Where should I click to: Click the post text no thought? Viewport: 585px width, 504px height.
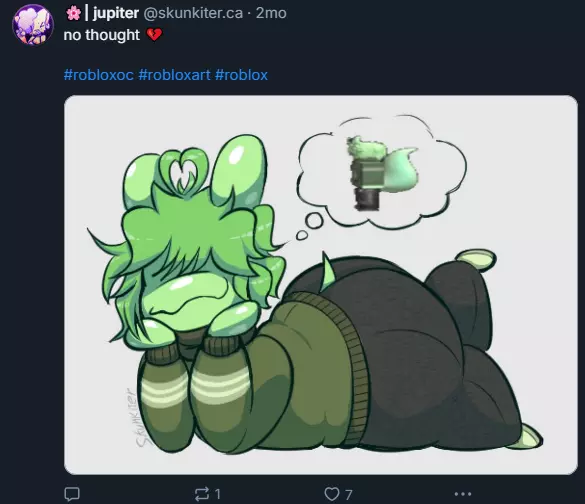101,35
